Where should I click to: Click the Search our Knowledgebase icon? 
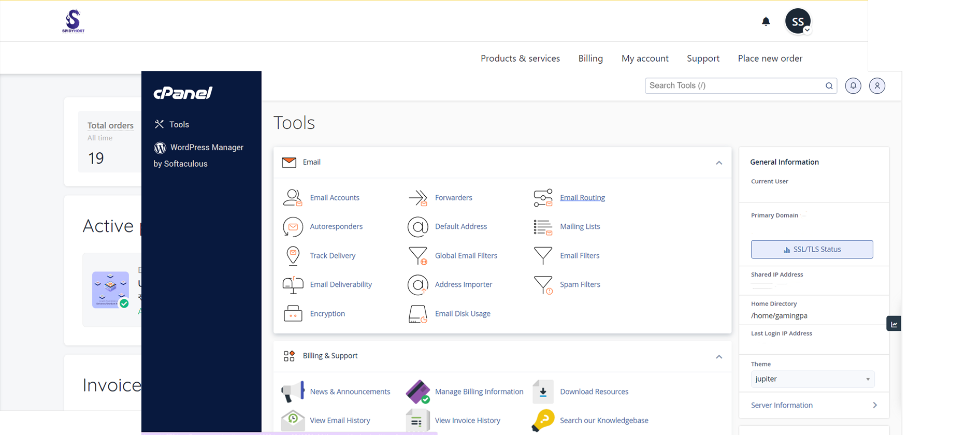(543, 421)
